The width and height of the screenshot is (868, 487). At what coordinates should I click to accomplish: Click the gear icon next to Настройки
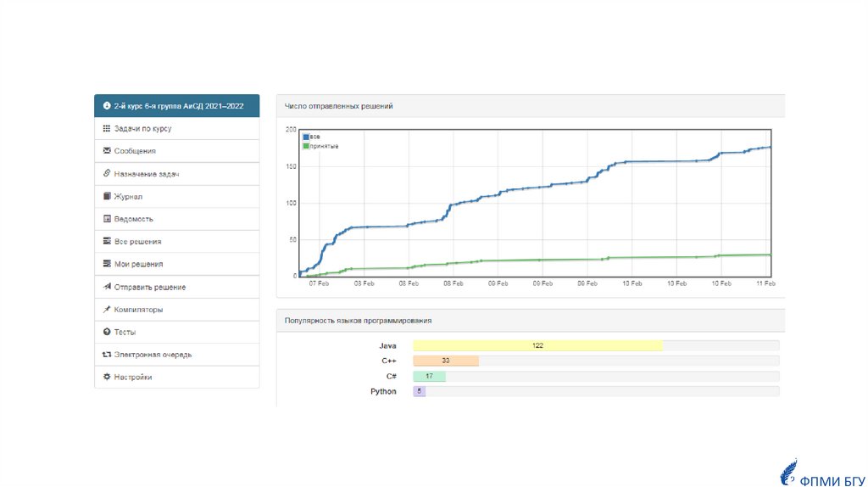coord(106,377)
